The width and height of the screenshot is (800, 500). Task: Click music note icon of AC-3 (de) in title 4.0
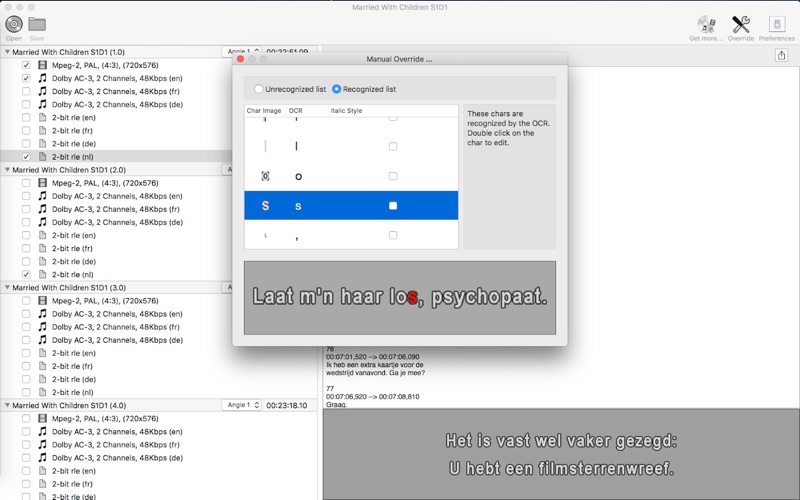(x=43, y=458)
